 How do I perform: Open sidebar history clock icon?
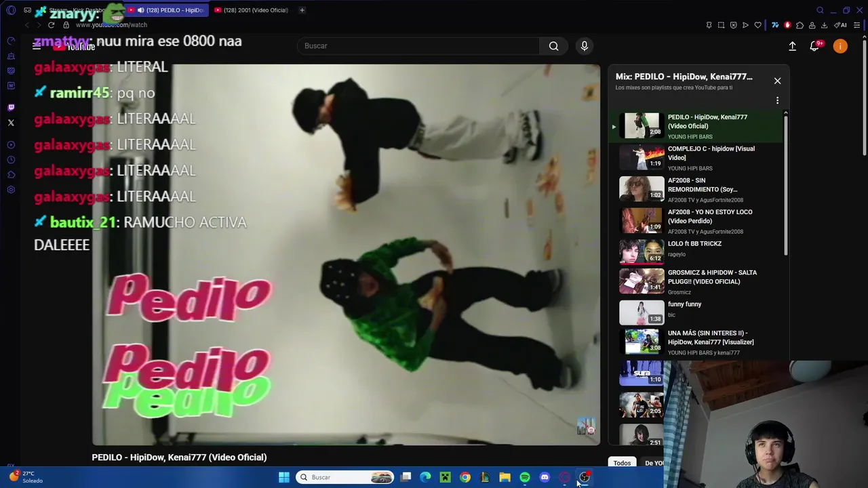tap(11, 160)
